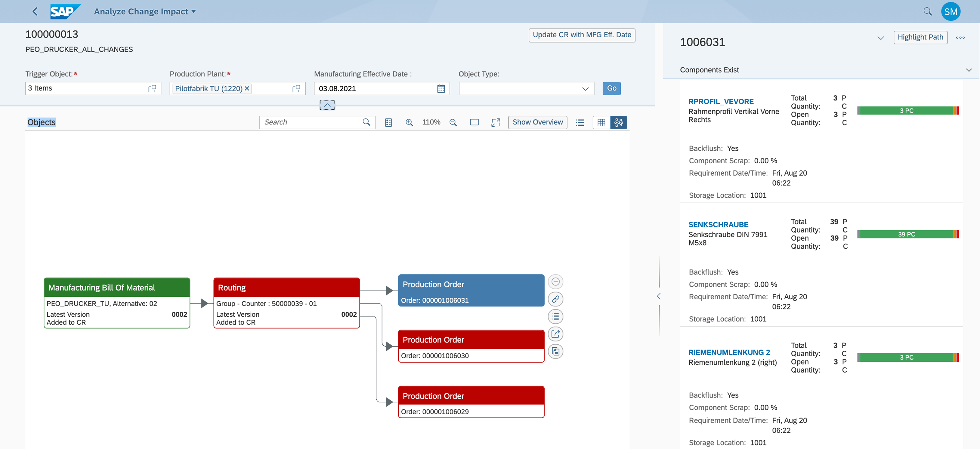Click the Show Overview button
Image resolution: width=980 pixels, height=449 pixels.
537,122
